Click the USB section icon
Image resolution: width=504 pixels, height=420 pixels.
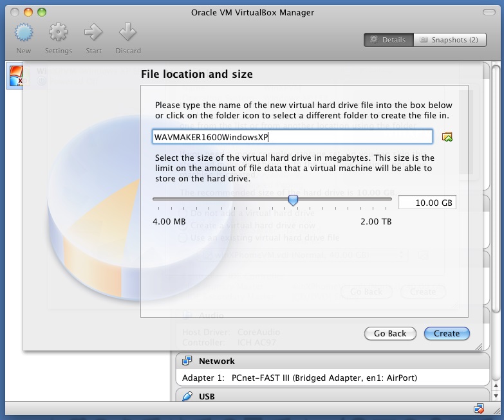(x=187, y=396)
